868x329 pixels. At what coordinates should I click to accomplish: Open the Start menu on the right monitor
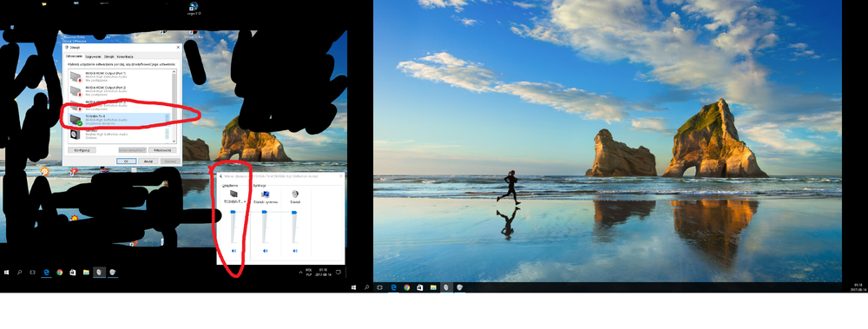pyautogui.click(x=354, y=287)
